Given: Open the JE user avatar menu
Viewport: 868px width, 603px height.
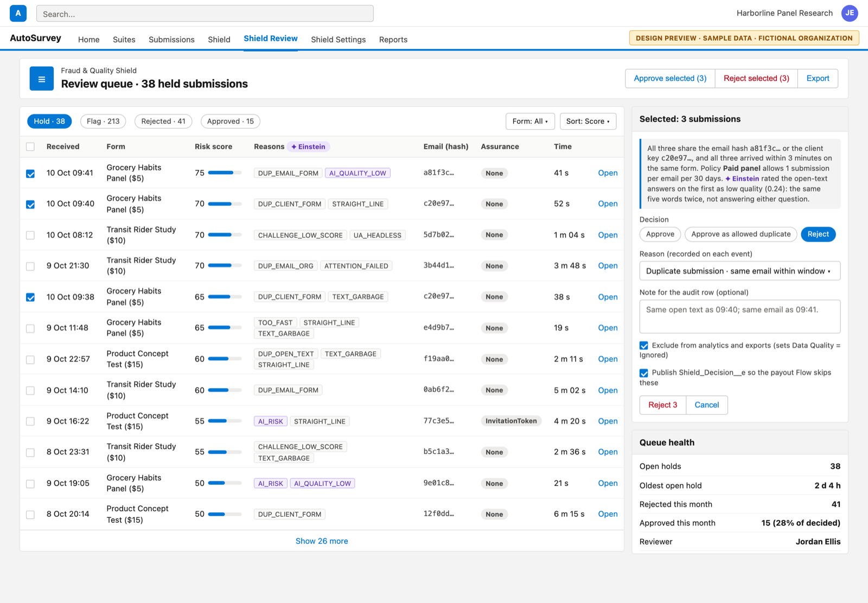Looking at the screenshot, I should coord(850,13).
